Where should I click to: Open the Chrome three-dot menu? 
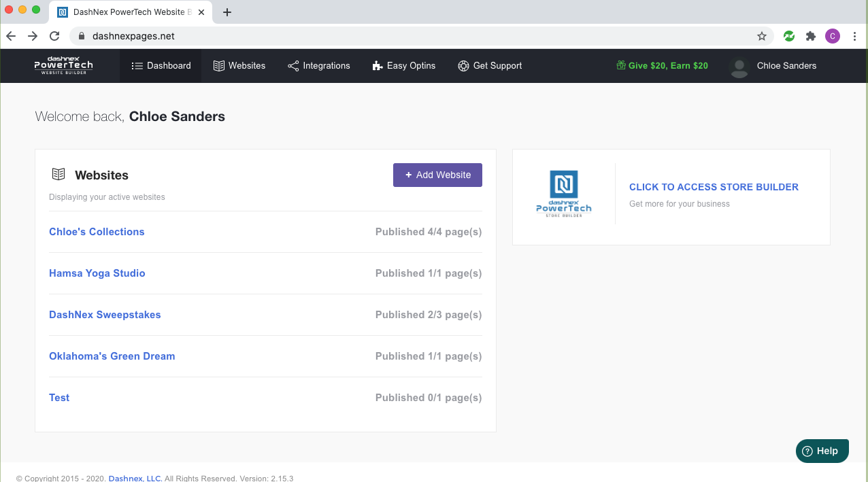[x=855, y=36]
